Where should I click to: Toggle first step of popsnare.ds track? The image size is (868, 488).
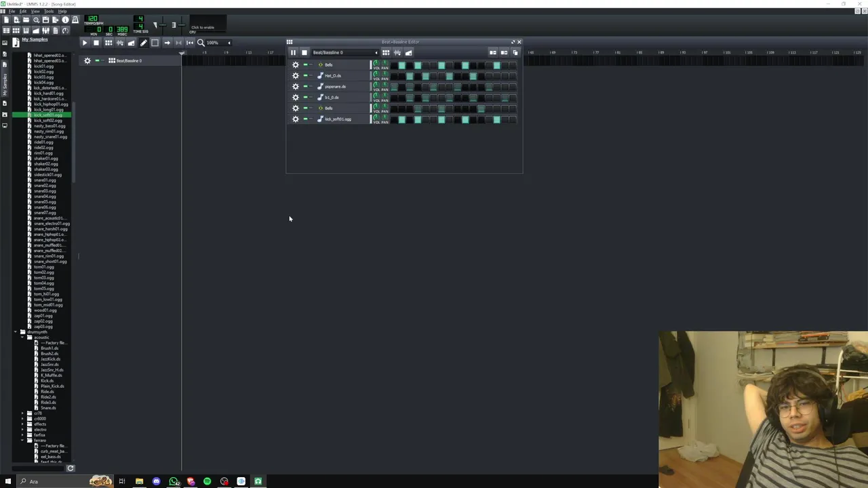click(394, 87)
